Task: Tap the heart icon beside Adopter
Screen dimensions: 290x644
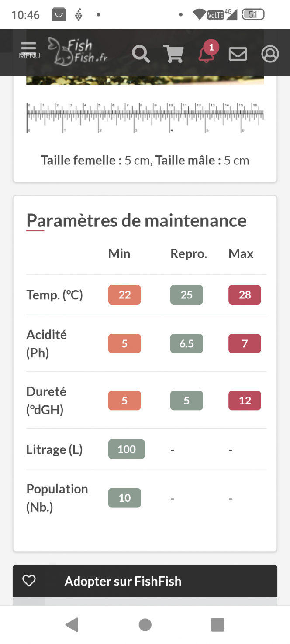Action: coord(29,581)
